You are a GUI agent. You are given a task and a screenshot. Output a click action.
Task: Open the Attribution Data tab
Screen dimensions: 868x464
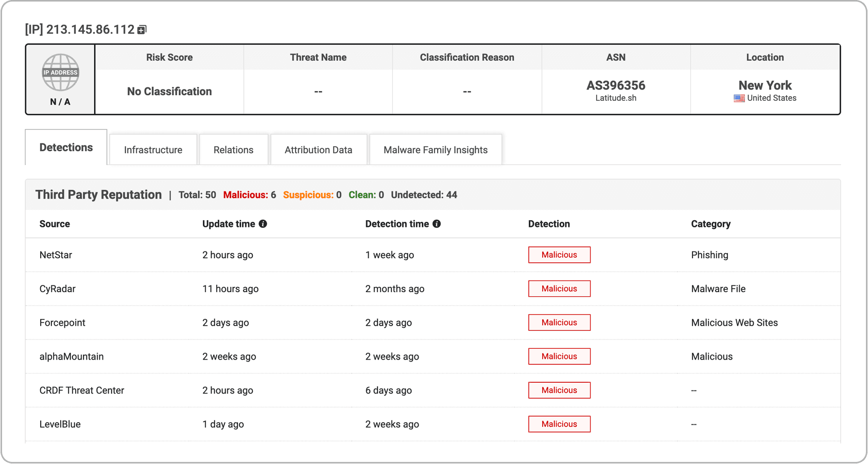click(318, 150)
